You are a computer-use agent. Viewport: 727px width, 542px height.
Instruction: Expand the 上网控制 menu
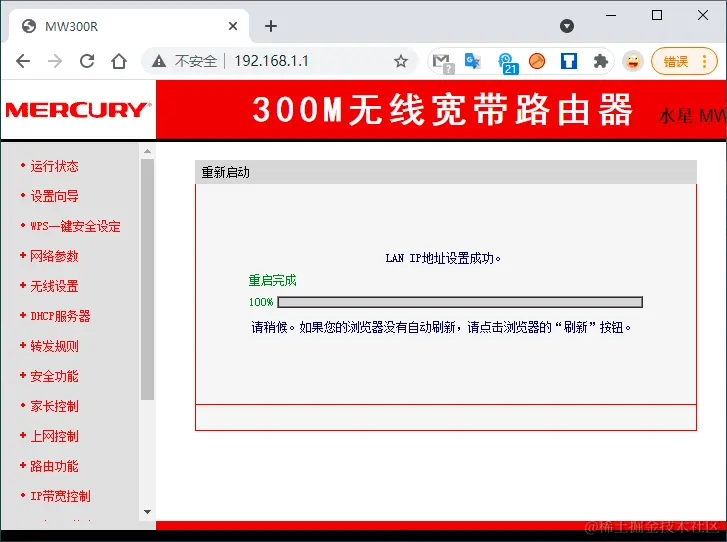tap(54, 436)
